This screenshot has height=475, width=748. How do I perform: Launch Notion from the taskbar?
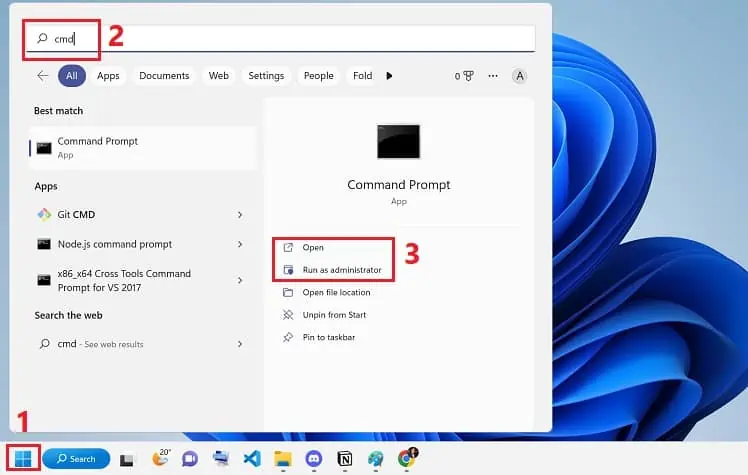(344, 458)
